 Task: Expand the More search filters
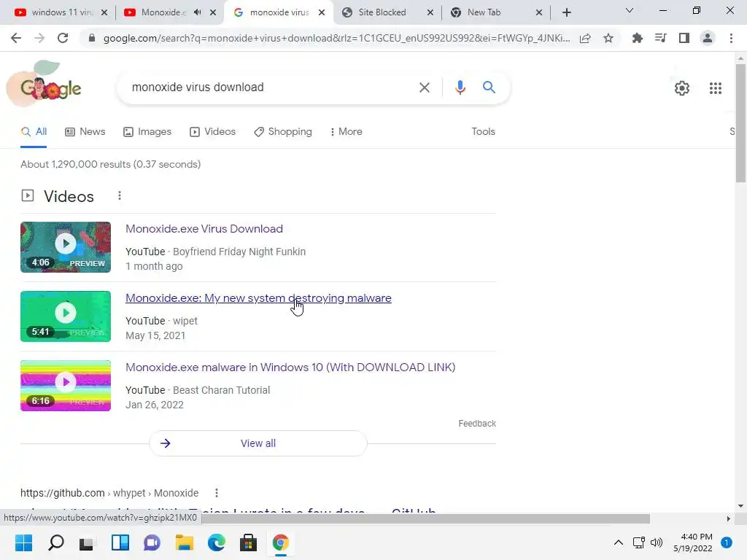[x=346, y=131]
